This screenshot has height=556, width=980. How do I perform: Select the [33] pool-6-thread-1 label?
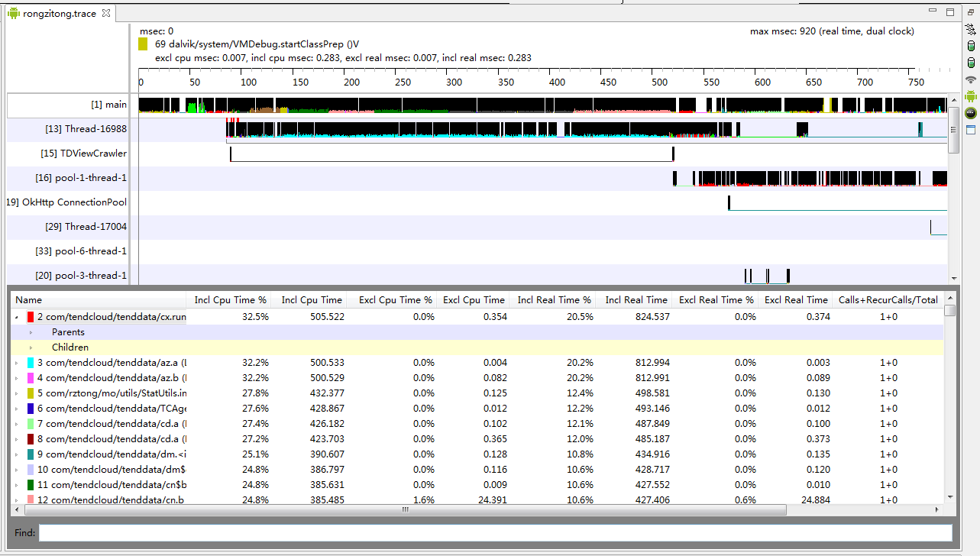(x=81, y=251)
